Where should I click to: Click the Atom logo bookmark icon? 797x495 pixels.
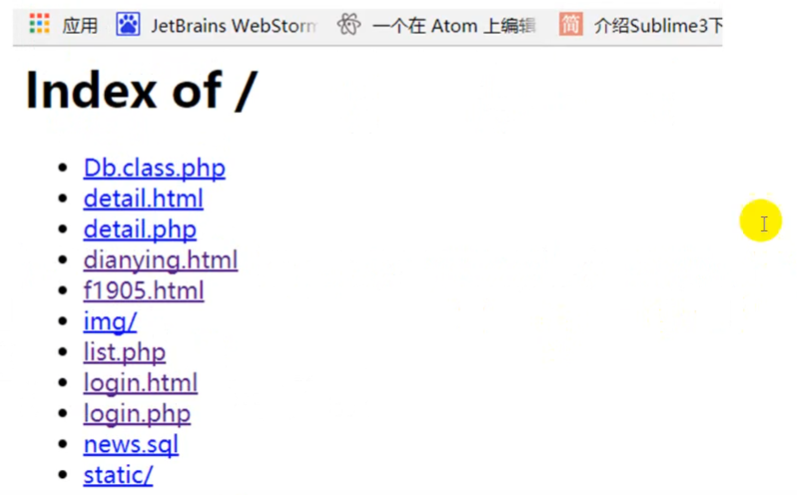349,24
